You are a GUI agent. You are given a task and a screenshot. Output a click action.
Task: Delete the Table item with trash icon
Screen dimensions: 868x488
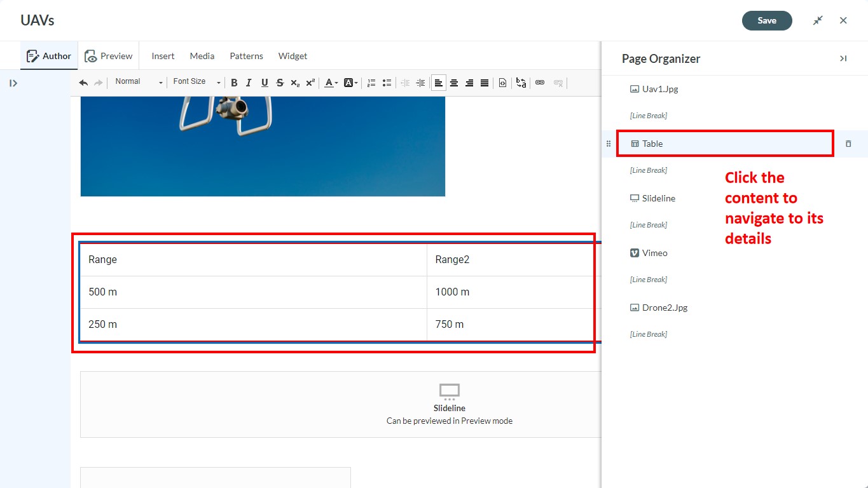coord(848,144)
